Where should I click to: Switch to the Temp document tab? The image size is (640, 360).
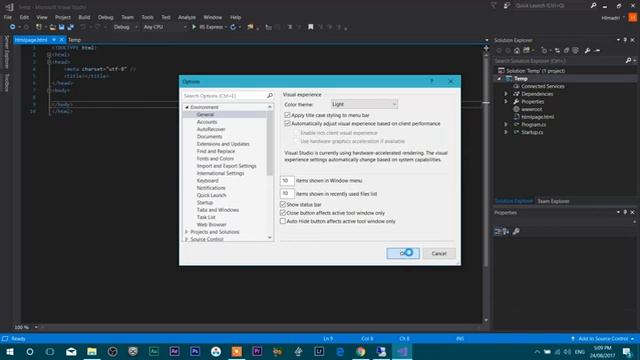tap(74, 40)
